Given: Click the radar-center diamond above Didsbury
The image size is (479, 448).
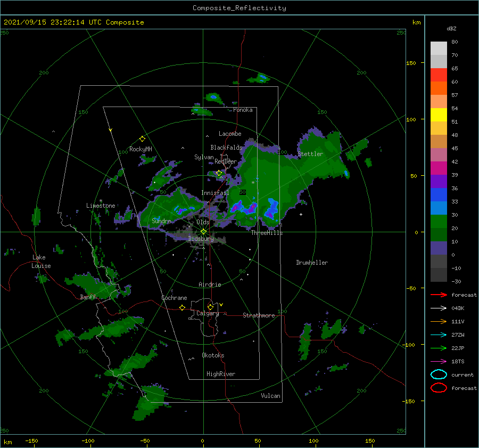Looking at the screenshot, I should coord(203,232).
